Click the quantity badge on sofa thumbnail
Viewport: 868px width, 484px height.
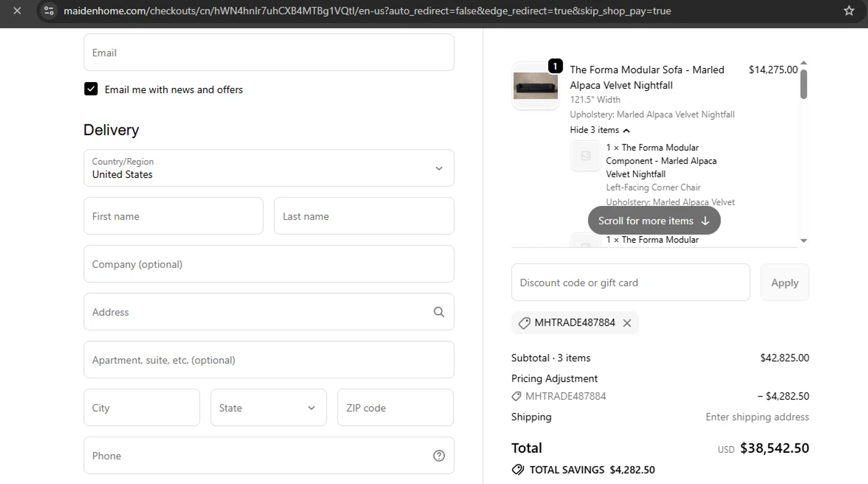(x=556, y=66)
